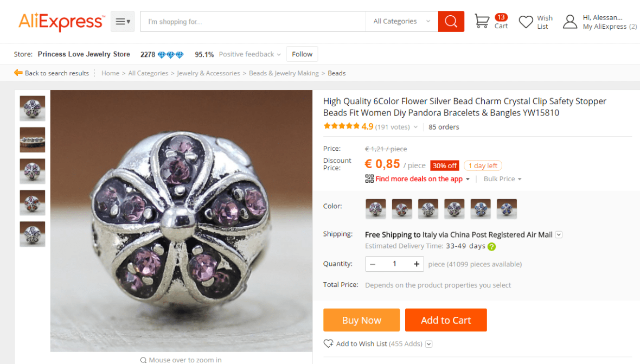Click the hamburger categories menu icon
640x364 pixels.
coord(122,22)
